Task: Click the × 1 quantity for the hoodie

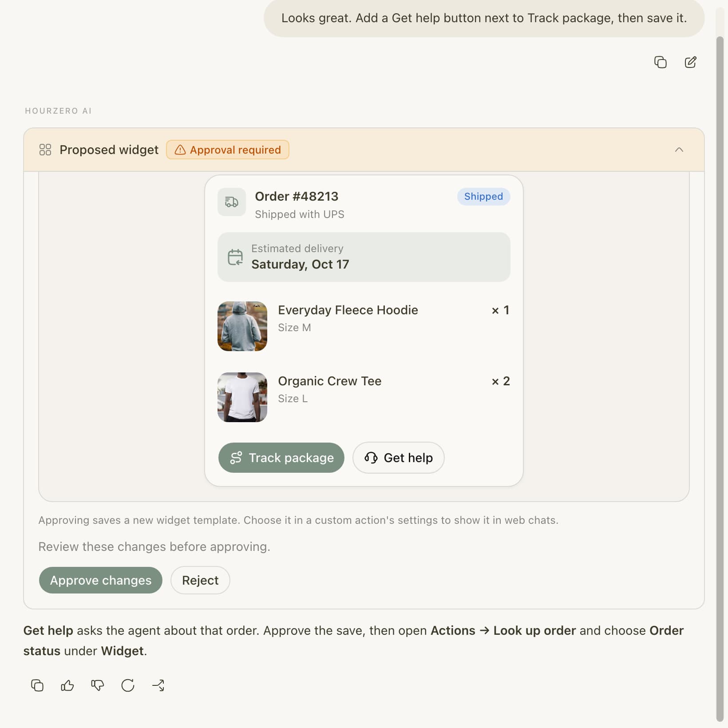Action: pos(501,310)
